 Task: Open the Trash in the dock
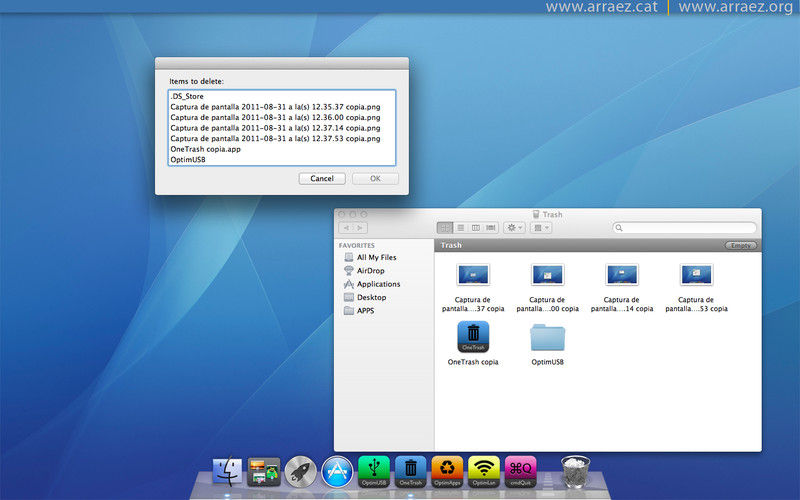click(x=575, y=471)
